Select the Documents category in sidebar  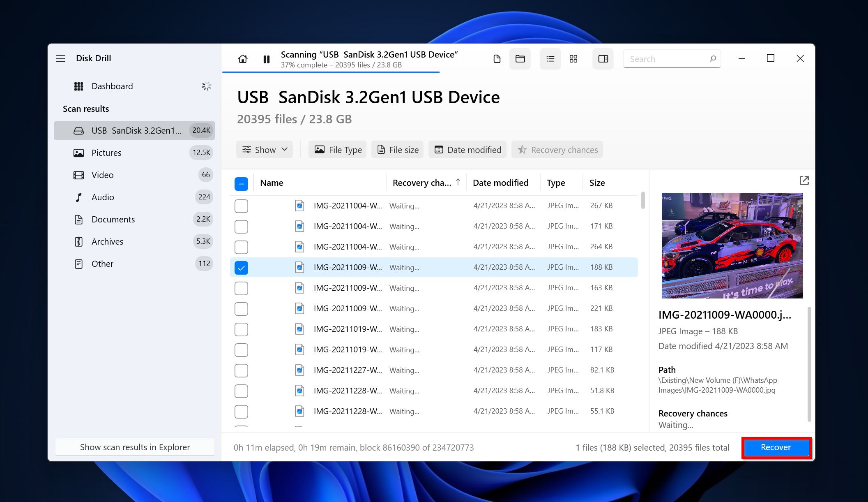coord(113,219)
